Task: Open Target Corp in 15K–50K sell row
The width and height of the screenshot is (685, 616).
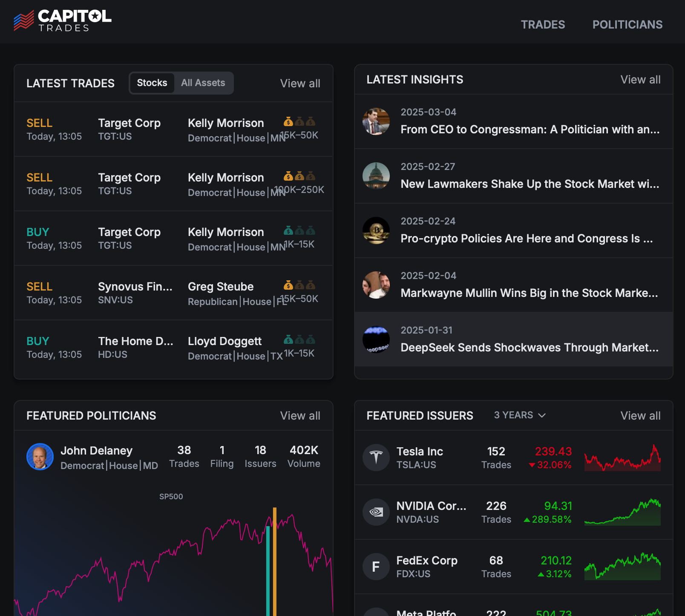Action: (129, 123)
